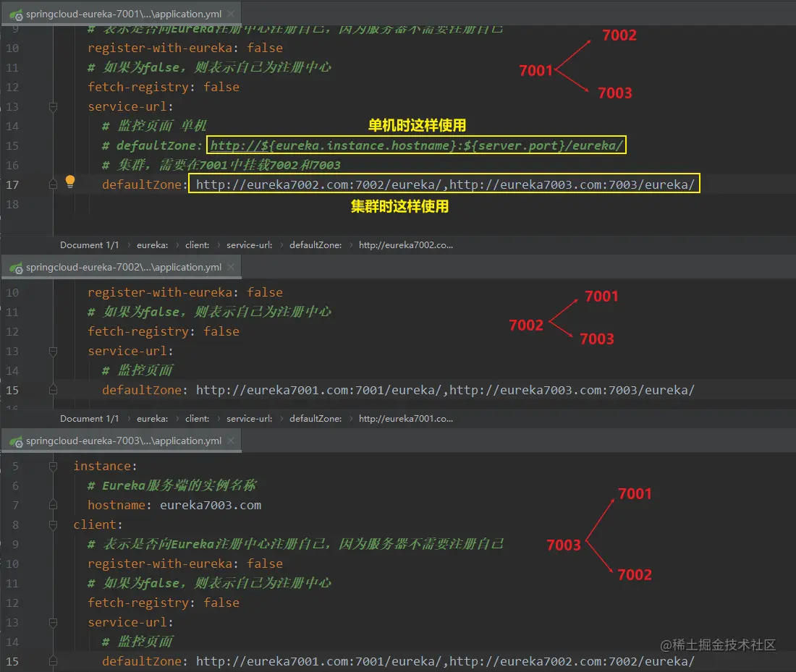796x672 pixels.
Task: Close the springcloud-eureka-7003 application.yml tab
Action: pyautogui.click(x=231, y=441)
